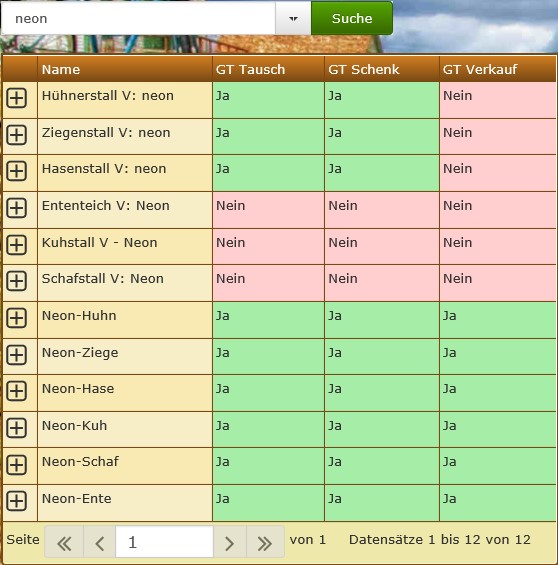The height and width of the screenshot is (565, 558).
Task: Expand the Hühnerstall V: neon row
Action: pos(17,98)
